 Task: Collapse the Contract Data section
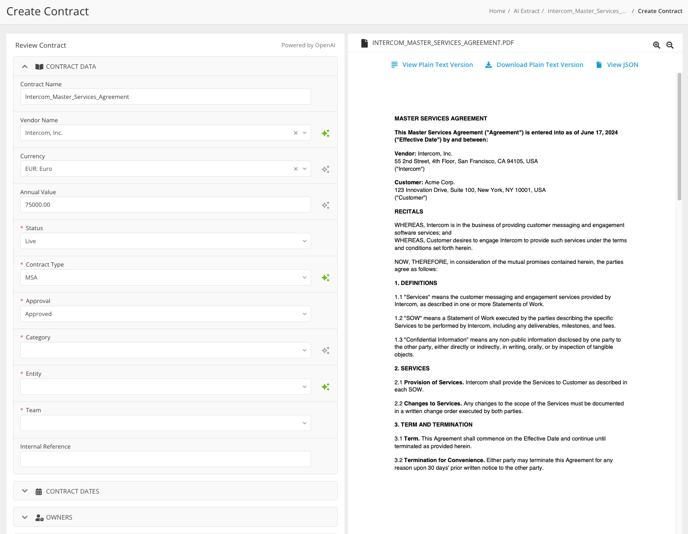click(25, 67)
